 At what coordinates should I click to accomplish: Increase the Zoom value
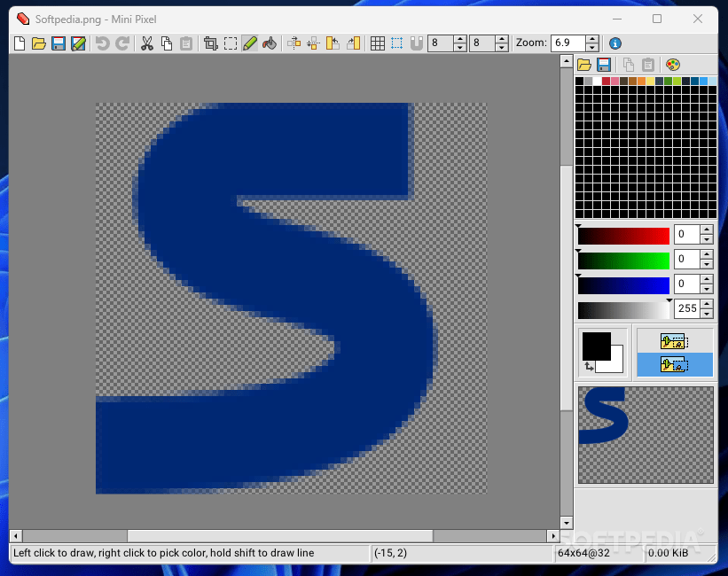[x=592, y=40]
